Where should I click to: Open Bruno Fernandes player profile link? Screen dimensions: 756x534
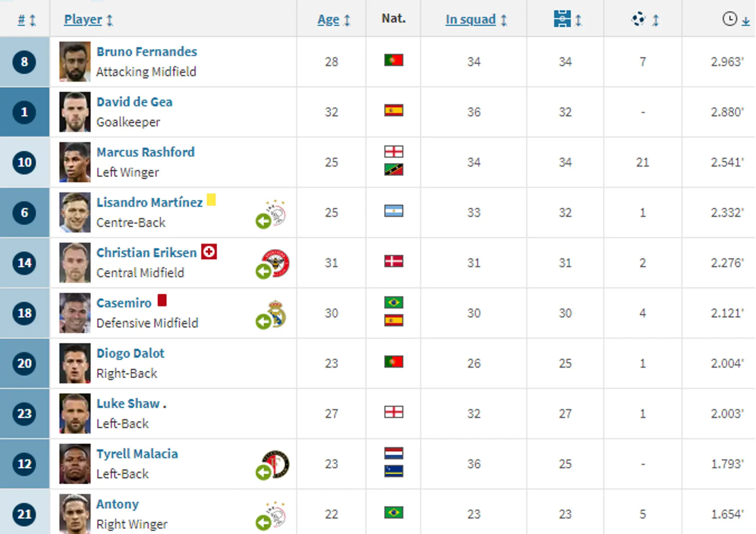(x=147, y=52)
